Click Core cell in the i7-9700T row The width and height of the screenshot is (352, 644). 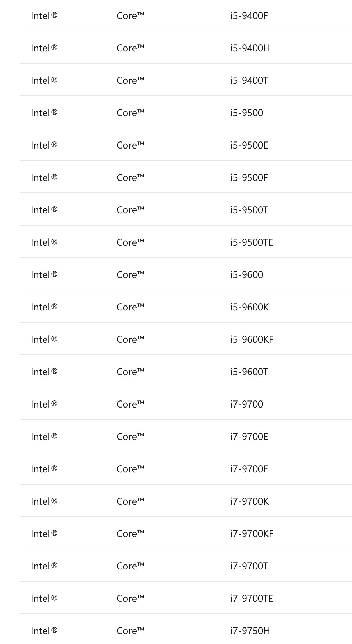tap(130, 566)
